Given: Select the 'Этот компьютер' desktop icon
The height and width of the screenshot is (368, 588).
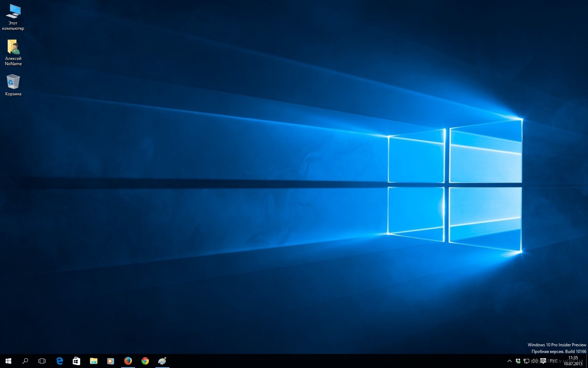Looking at the screenshot, I should point(13,17).
